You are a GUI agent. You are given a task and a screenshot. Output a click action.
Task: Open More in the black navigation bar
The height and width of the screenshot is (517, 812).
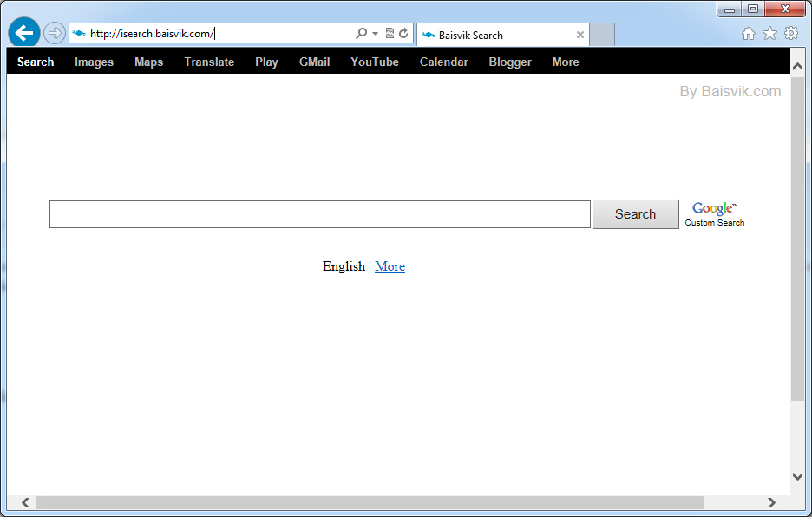566,62
